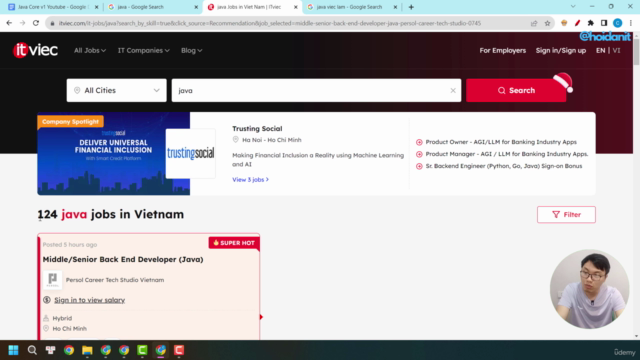This screenshot has width=640, height=360.
Task: Click the browser Back arrow
Action: (x=9, y=23)
